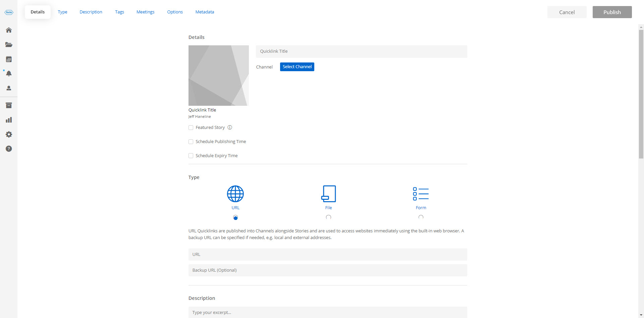The image size is (644, 318).
Task: Click the Form list icon
Action: (421, 194)
